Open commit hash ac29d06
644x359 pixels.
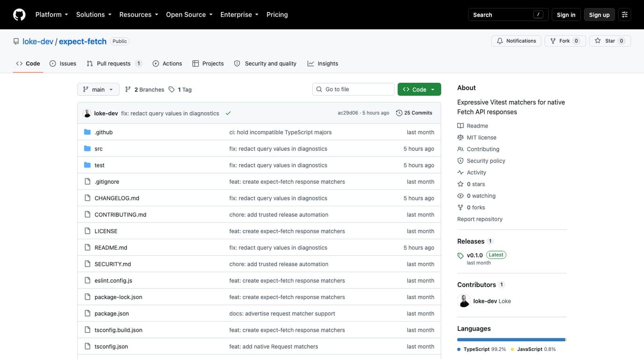coord(348,113)
